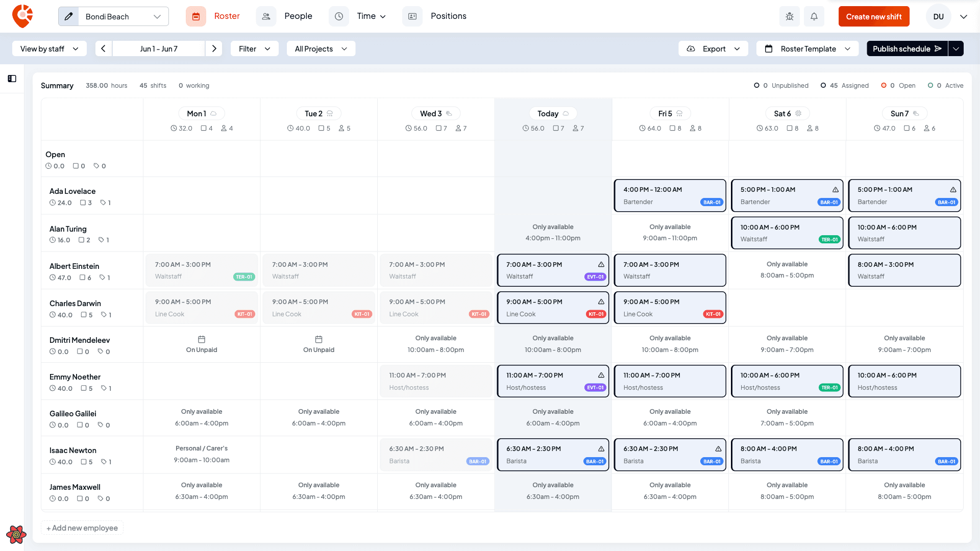This screenshot has width=980, height=551.
Task: Filter by Active status
Action: coord(945,85)
